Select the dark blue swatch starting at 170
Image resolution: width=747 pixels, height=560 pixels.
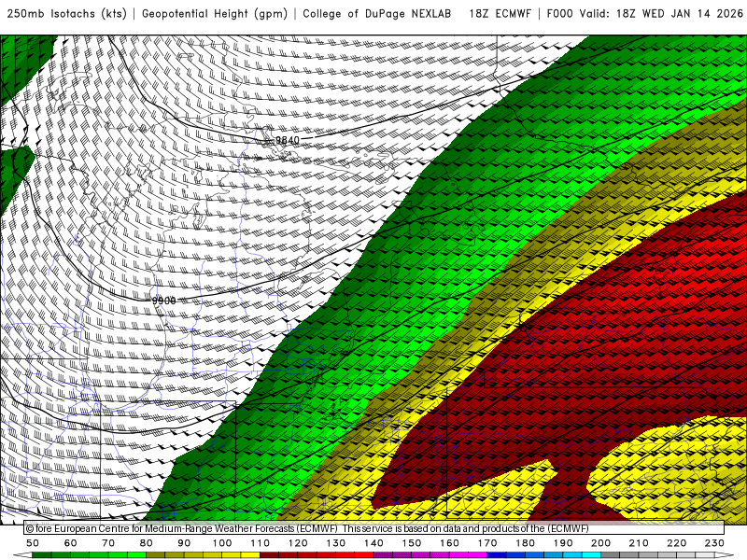click(497, 555)
